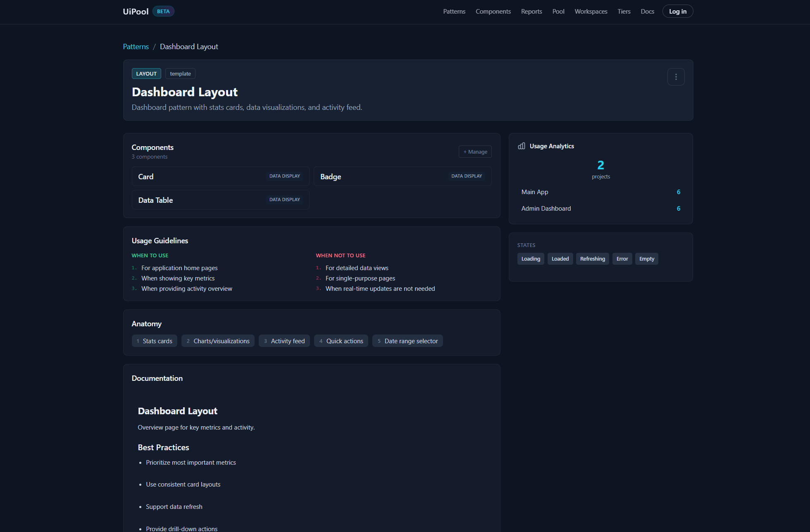Viewport: 810px width, 532px height.
Task: Go to Reports in navigation
Action: 531,12
